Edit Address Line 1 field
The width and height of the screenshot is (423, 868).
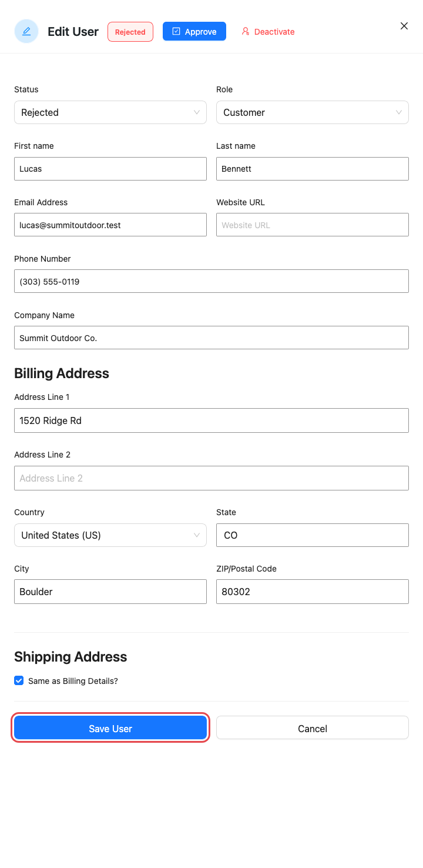(x=211, y=420)
